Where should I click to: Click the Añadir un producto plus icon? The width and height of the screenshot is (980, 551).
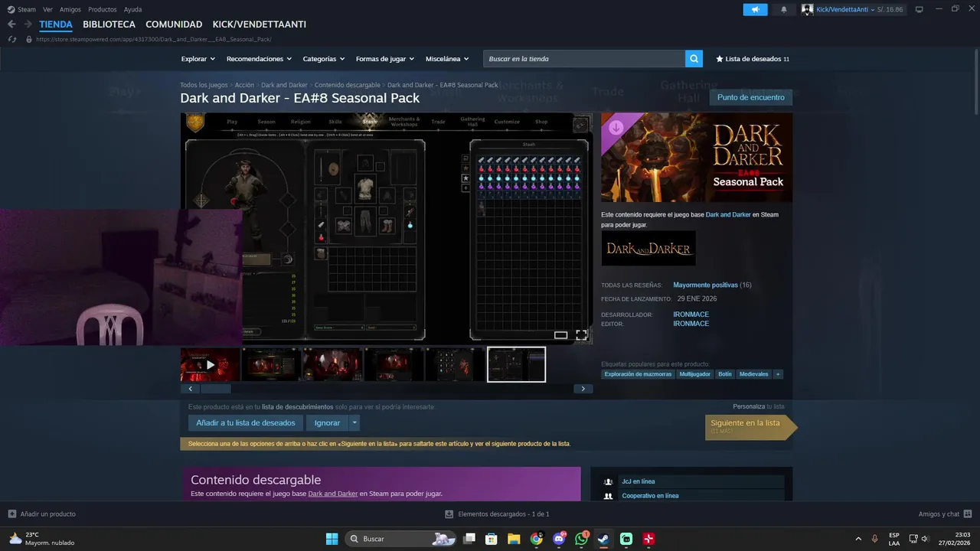click(x=11, y=514)
